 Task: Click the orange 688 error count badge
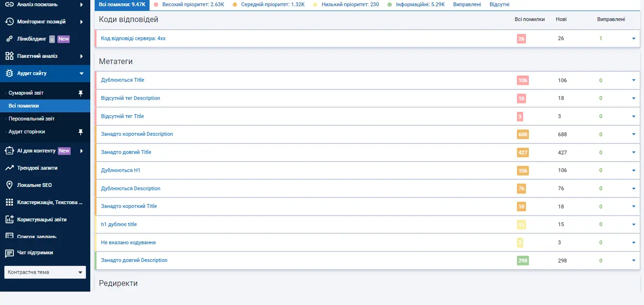[x=523, y=134]
